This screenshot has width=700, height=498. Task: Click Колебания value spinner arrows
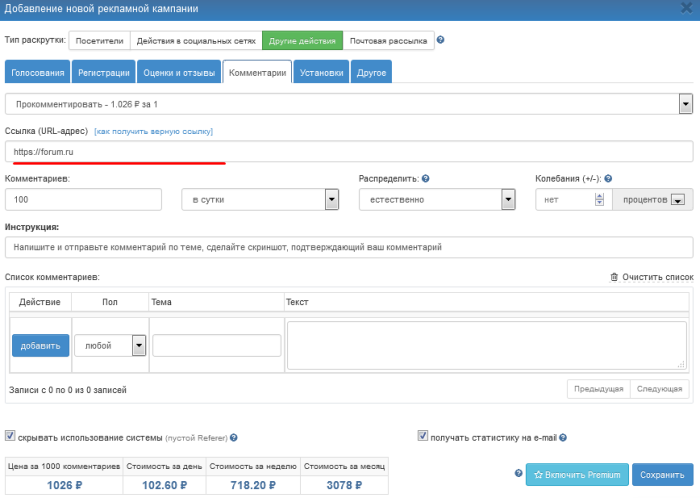(x=599, y=199)
